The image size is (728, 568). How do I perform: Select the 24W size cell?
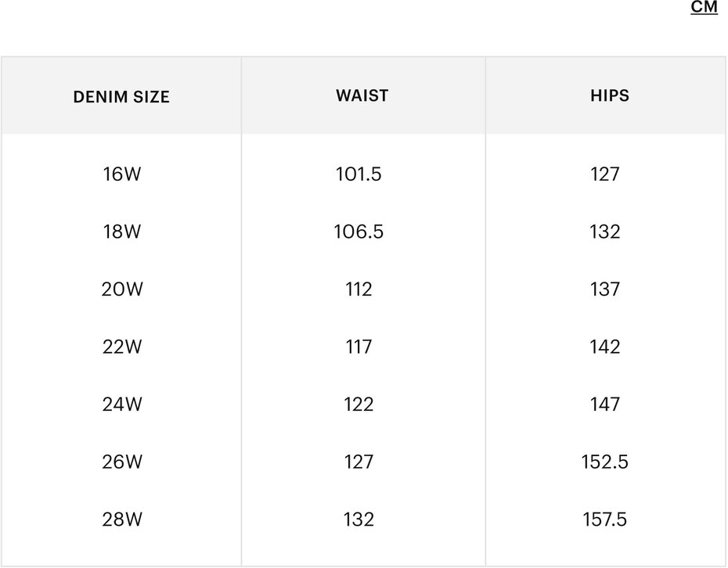pos(122,404)
